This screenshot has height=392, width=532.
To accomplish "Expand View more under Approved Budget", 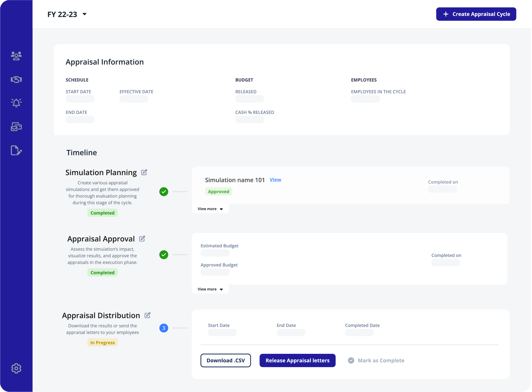I will point(210,289).
